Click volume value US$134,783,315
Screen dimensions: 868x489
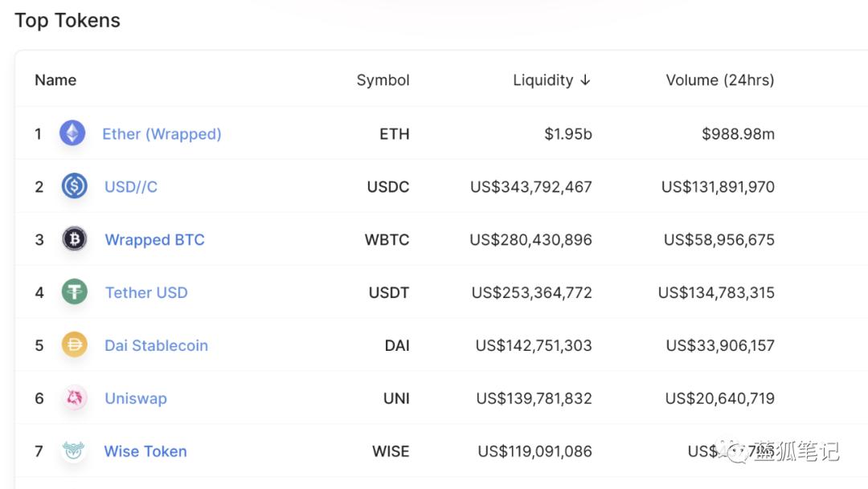tap(716, 292)
